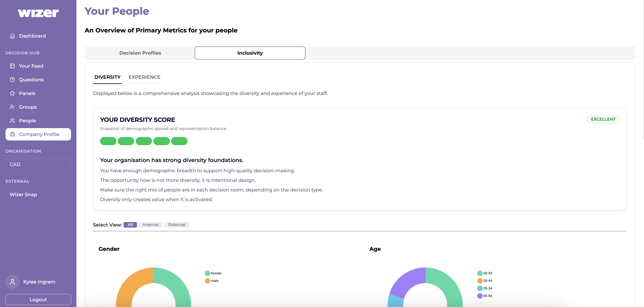Open the EXPERIENCE sub-tab

[x=144, y=77]
